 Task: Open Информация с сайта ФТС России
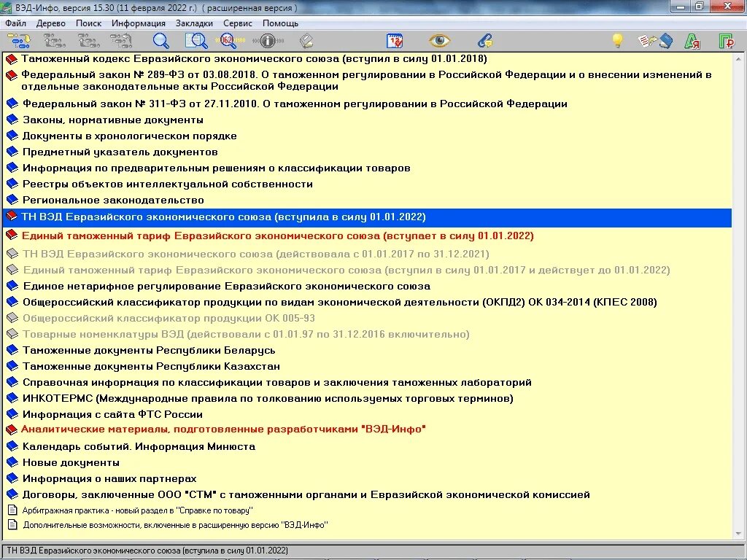(112, 414)
